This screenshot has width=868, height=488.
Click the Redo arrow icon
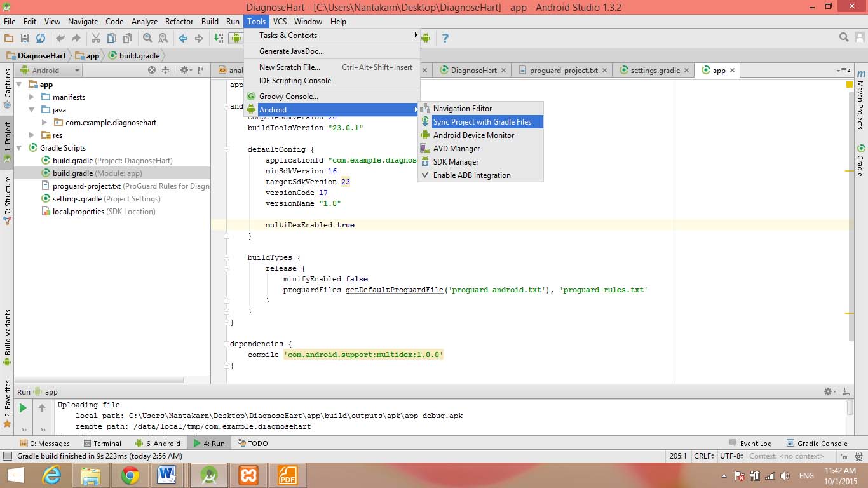pos(76,38)
